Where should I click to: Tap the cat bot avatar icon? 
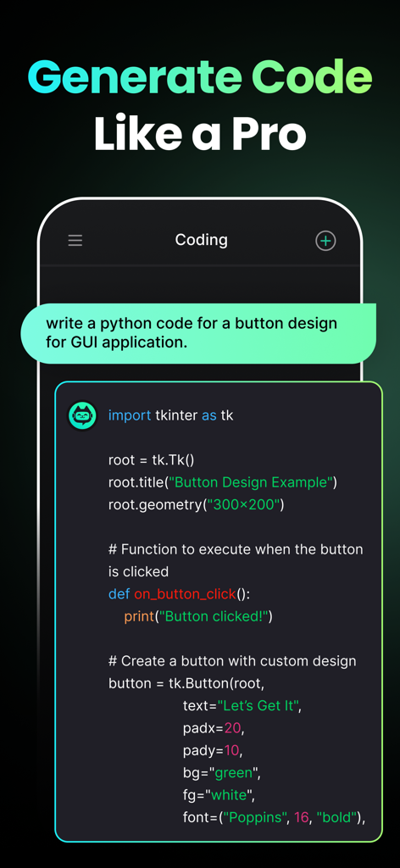click(x=82, y=415)
